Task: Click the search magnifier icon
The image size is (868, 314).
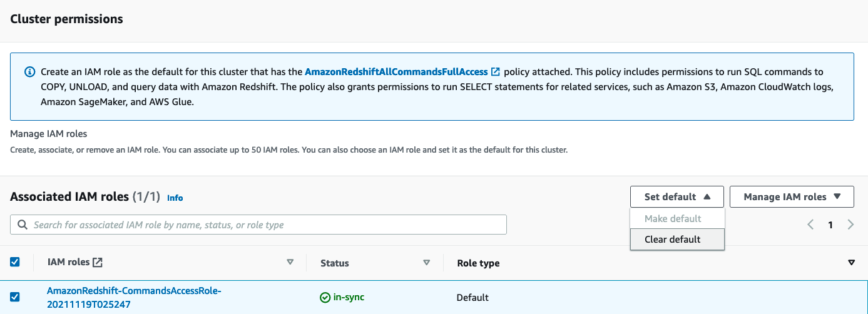Action: (x=23, y=225)
